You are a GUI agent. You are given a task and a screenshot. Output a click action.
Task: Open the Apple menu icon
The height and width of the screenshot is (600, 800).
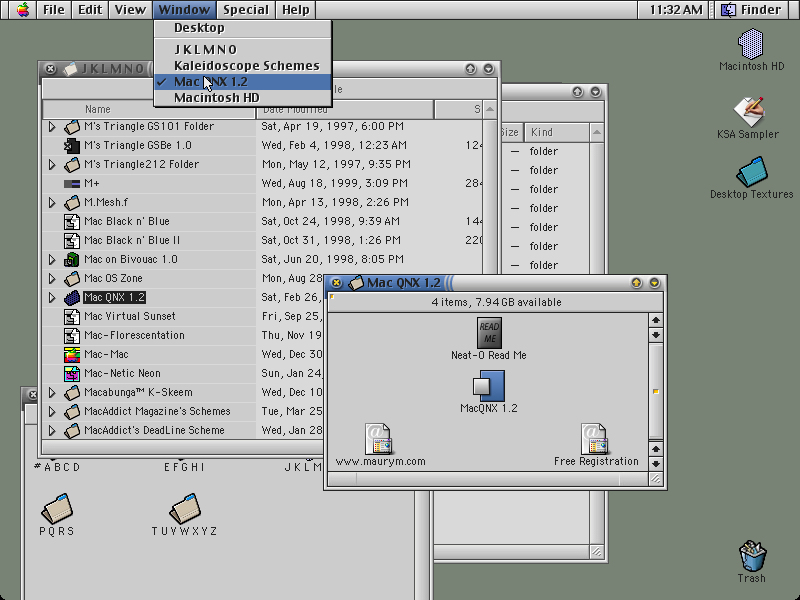click(23, 10)
